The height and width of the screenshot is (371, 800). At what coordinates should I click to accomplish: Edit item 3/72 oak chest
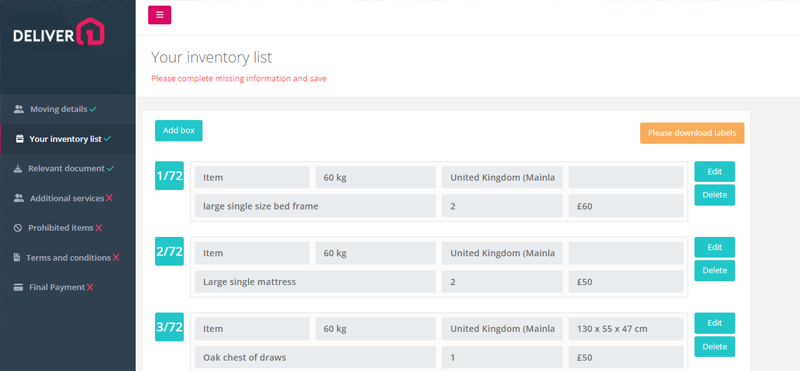coord(714,323)
